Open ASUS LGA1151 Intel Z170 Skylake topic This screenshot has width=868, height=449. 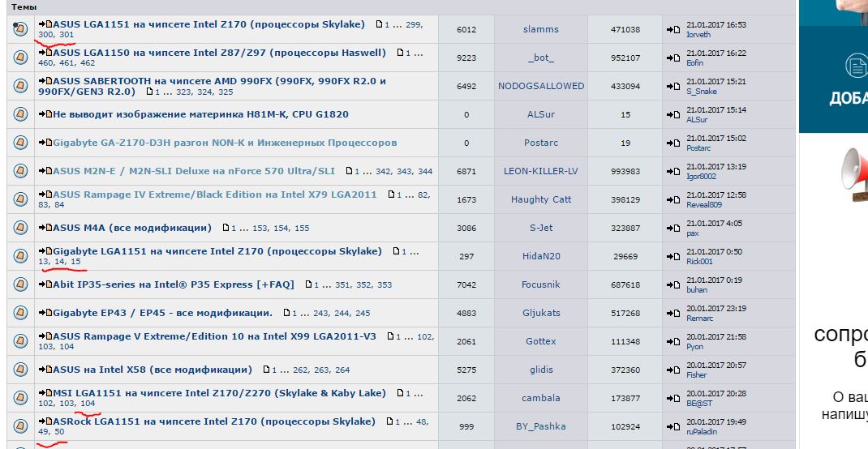[208, 24]
